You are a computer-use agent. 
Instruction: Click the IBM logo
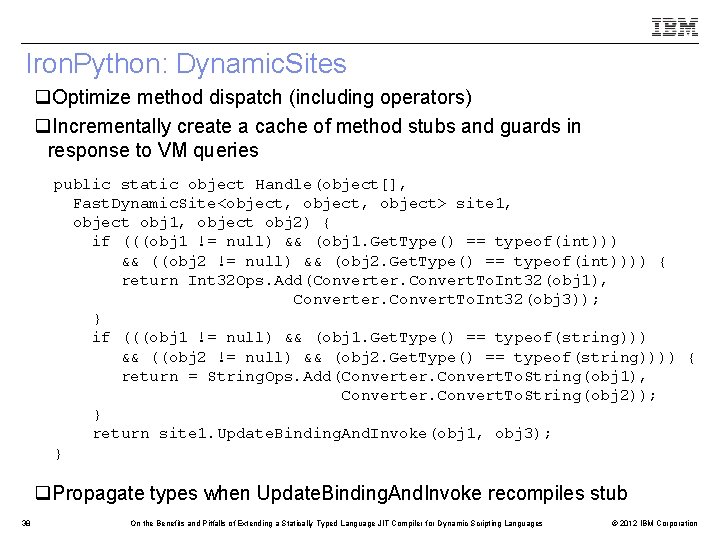click(x=675, y=27)
